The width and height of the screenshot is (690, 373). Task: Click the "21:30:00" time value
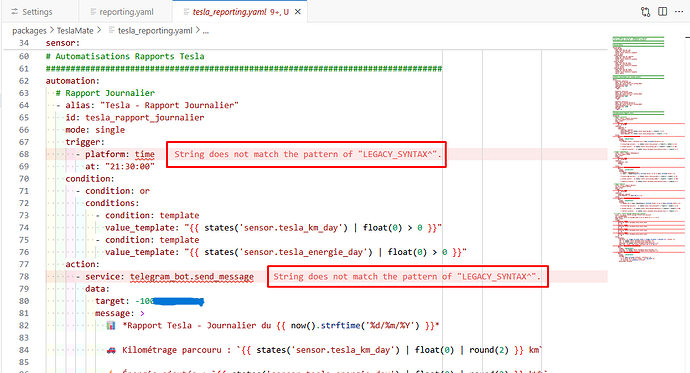[x=130, y=167]
